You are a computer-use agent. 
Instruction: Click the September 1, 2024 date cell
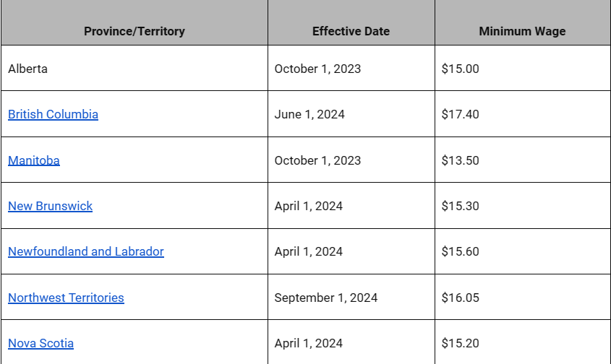pyautogui.click(x=325, y=298)
